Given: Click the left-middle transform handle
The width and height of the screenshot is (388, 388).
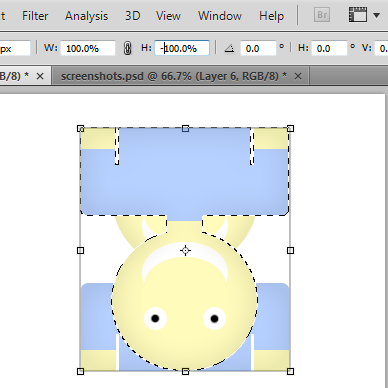Looking at the screenshot, I should point(80,250).
